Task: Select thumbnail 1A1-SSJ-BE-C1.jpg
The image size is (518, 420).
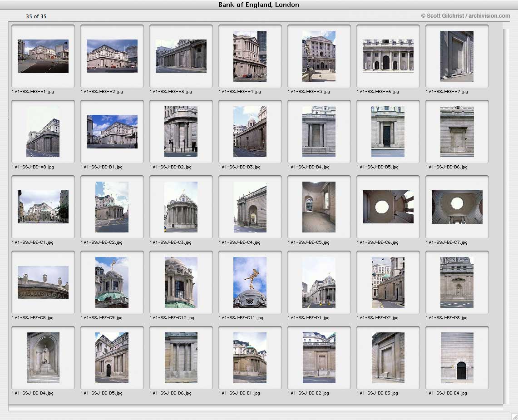Action: pos(43,207)
